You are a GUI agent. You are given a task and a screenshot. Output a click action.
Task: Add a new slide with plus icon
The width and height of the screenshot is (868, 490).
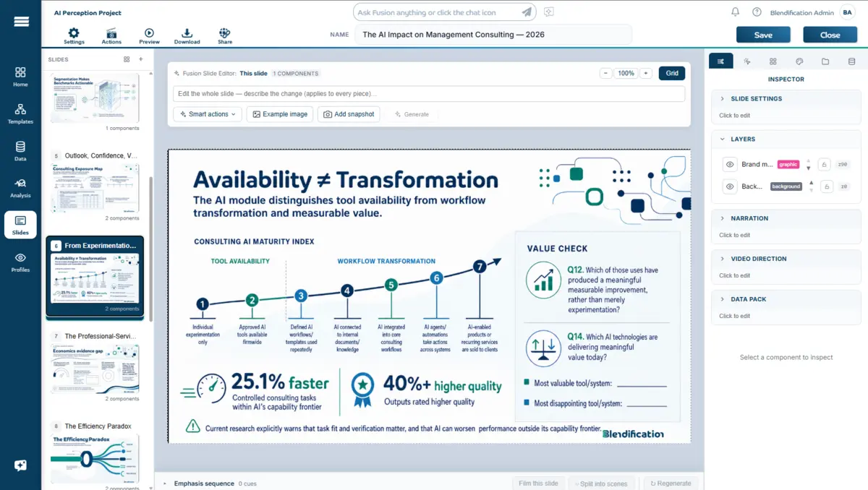tap(140, 59)
